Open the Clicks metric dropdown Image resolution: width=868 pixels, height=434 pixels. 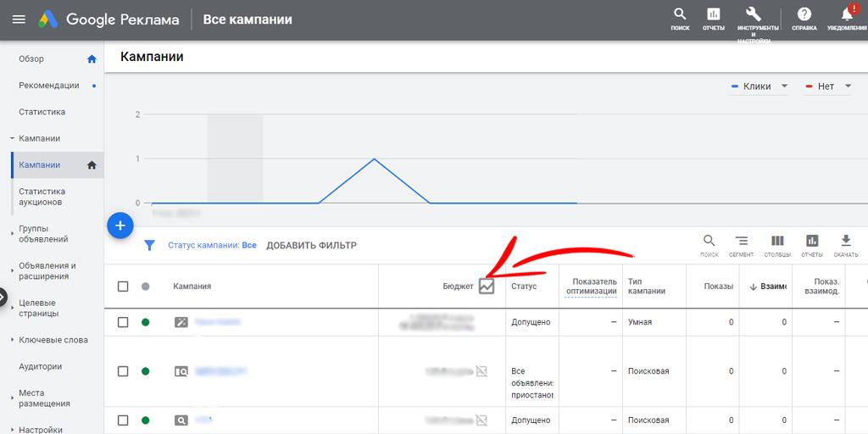759,86
